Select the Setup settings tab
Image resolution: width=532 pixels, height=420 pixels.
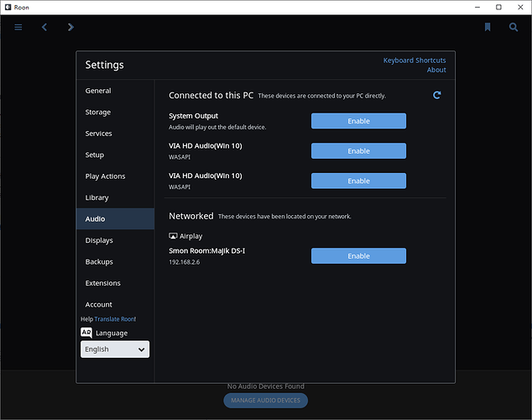115,155
